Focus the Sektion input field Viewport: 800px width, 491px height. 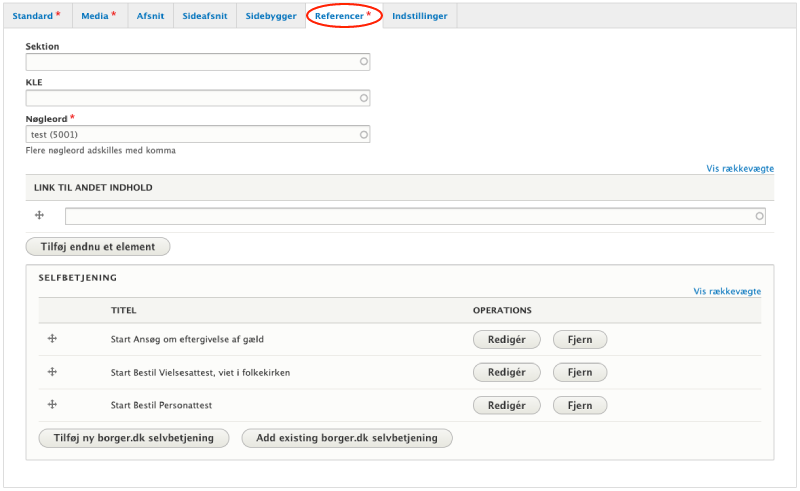[190, 62]
